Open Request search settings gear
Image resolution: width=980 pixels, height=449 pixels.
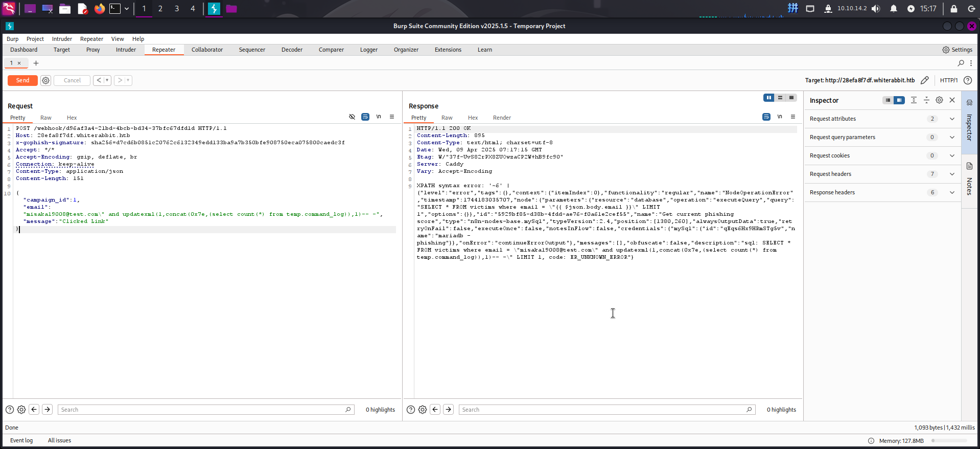point(21,410)
